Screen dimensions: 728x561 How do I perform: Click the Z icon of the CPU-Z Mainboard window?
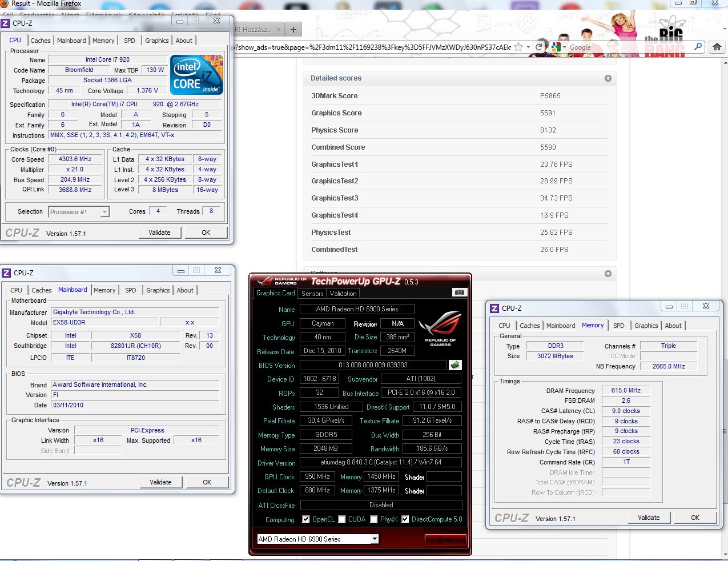[6, 273]
